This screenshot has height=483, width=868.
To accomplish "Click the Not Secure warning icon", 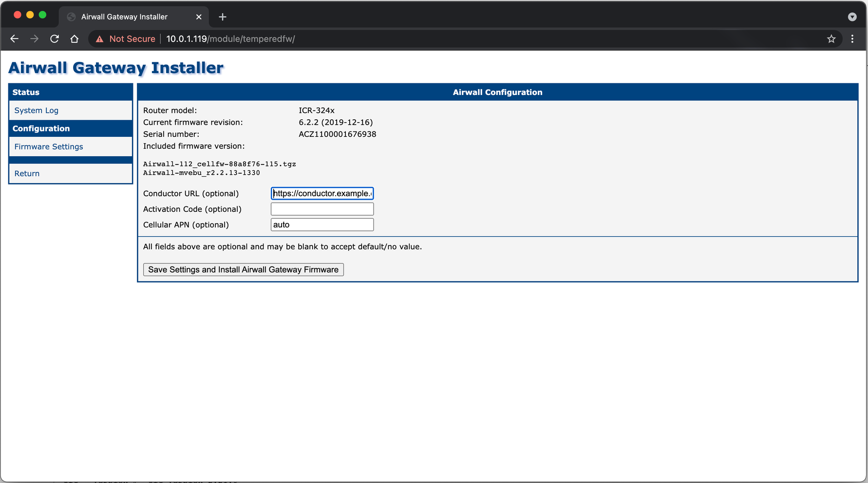I will 99,39.
